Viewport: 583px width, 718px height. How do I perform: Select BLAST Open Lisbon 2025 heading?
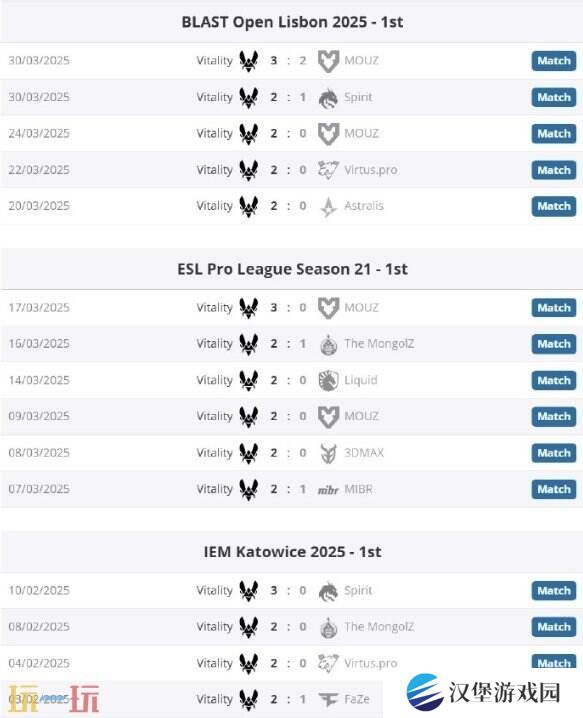(292, 22)
